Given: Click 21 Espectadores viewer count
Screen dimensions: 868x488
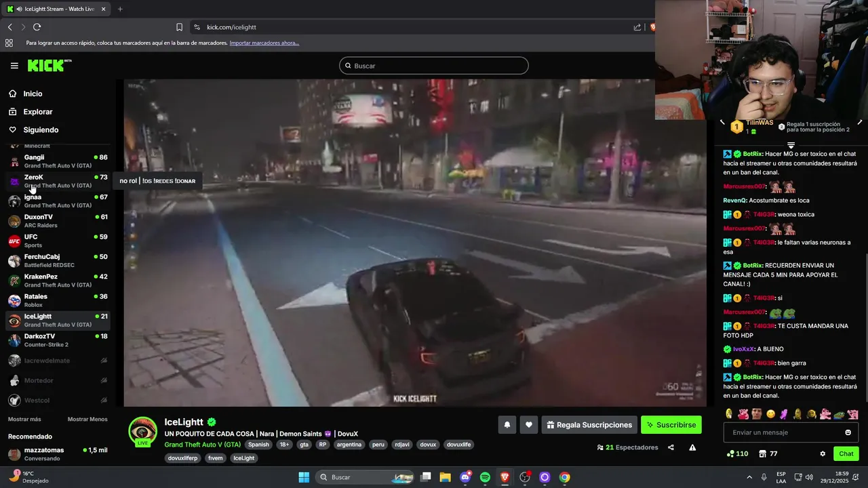Looking at the screenshot, I should pos(627,447).
